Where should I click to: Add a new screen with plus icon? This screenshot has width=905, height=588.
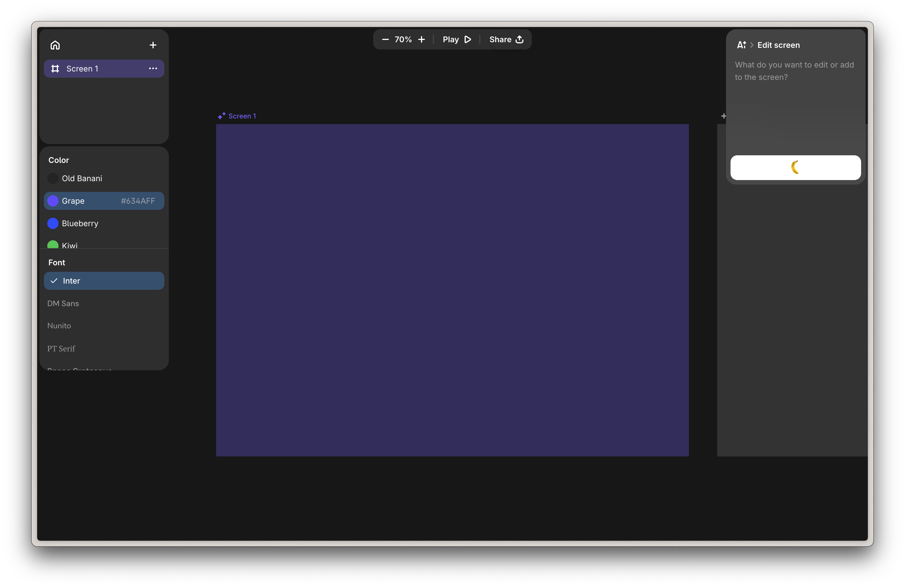[153, 45]
